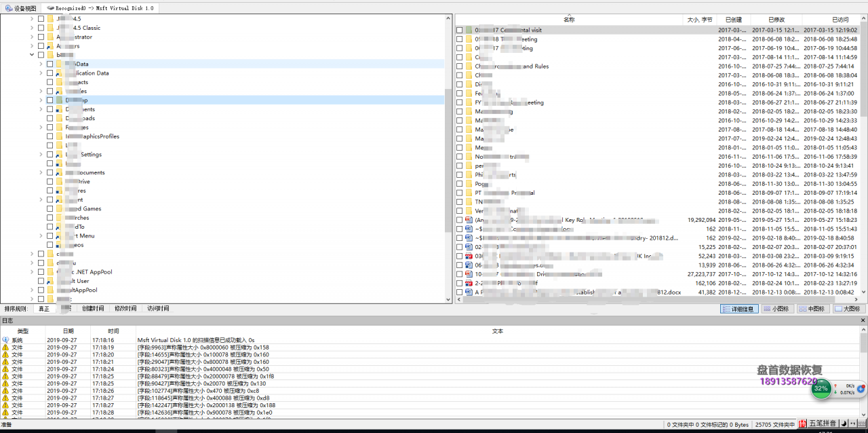Screen dimensions: 868x433
Task: Switch to 中图标 medium icons view
Action: coord(811,309)
